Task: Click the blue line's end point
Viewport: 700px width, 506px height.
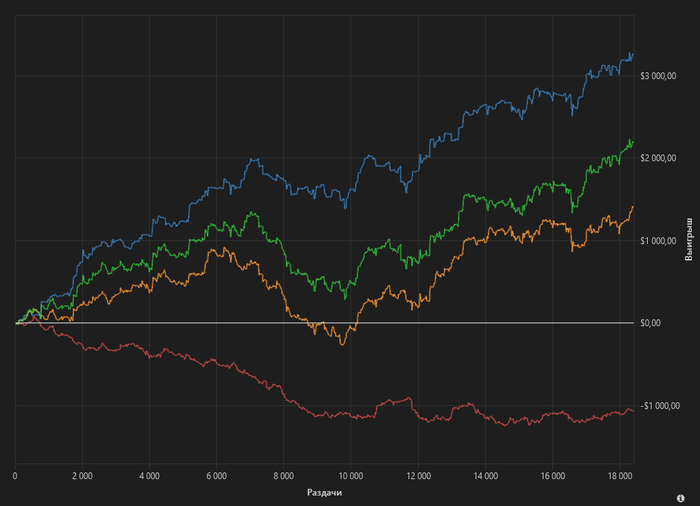Action: (x=633, y=54)
